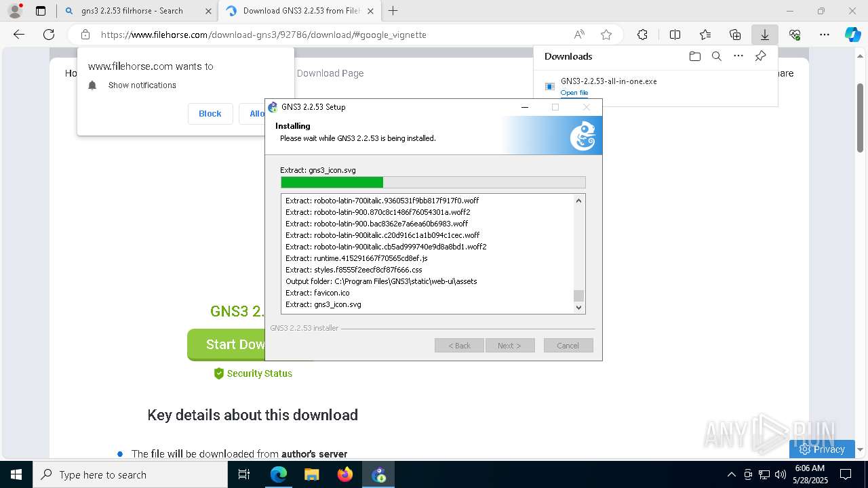Open the Windows Start menu

[16, 474]
